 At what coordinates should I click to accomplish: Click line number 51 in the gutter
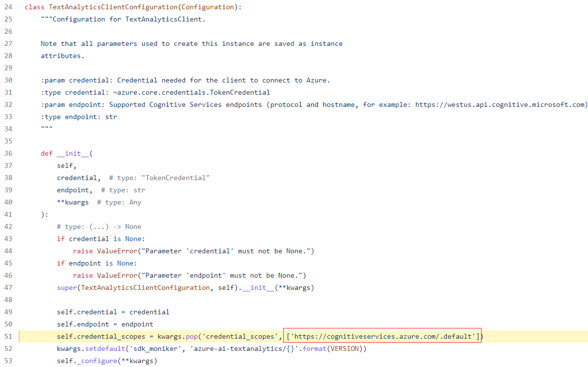8,336
